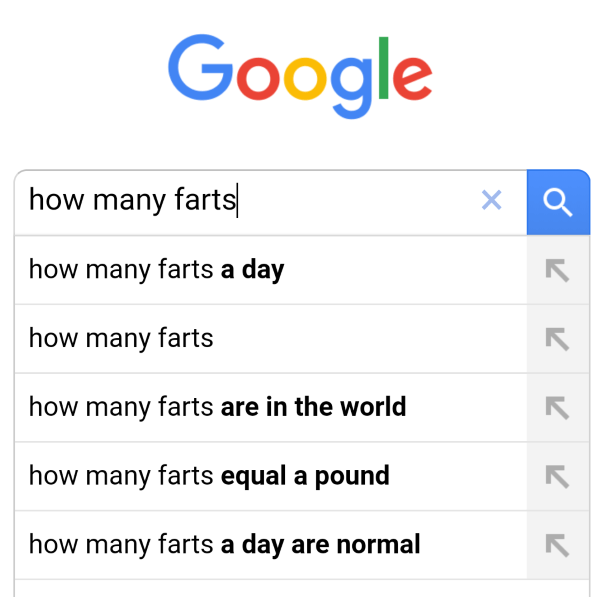Choose the plain 'how many farts' suggestion
The width and height of the screenshot is (600, 597).
pyautogui.click(x=271, y=339)
